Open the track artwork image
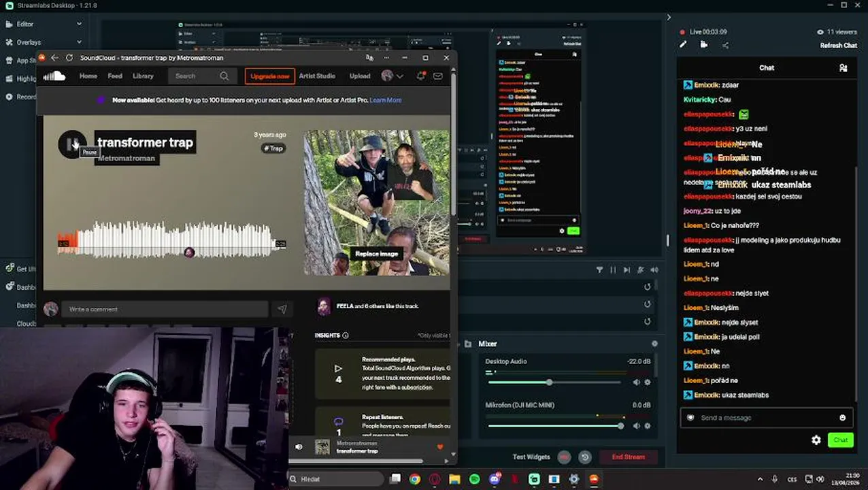 coord(377,203)
